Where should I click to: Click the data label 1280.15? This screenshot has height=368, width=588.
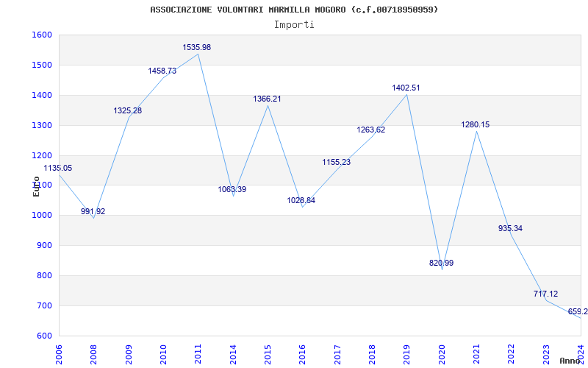tap(476, 124)
